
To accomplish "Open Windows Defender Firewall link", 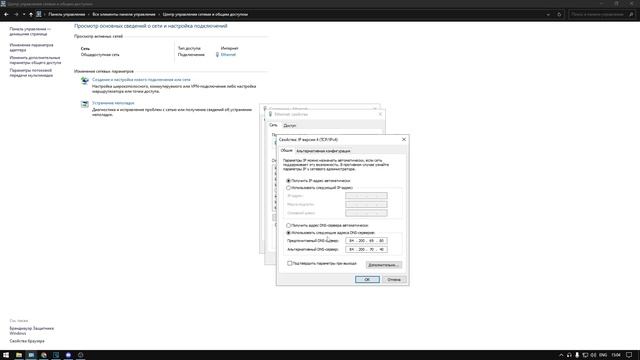I will (x=32, y=331).
